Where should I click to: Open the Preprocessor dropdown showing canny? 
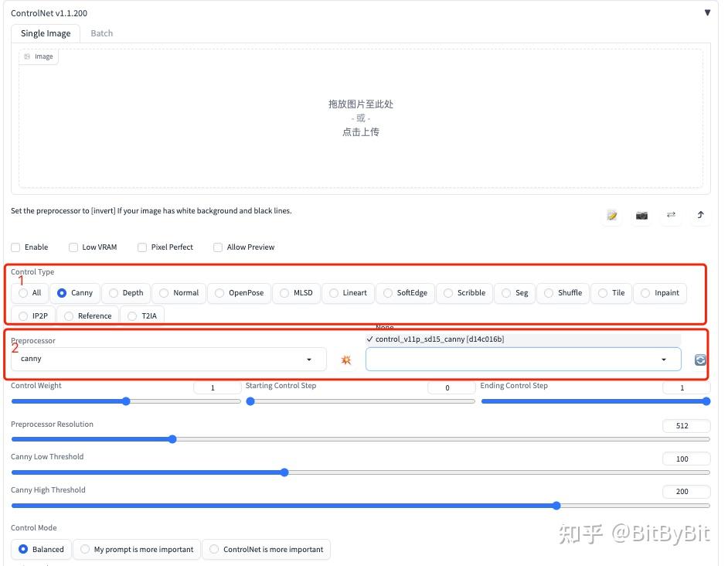166,359
